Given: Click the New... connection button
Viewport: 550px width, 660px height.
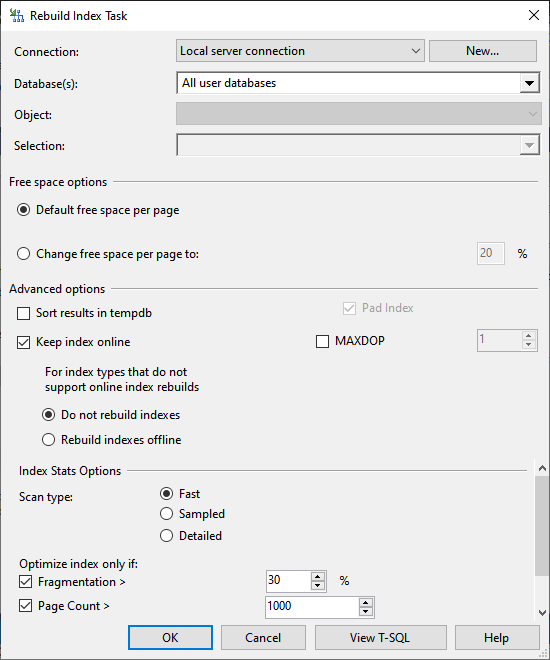Looking at the screenshot, I should (483, 51).
